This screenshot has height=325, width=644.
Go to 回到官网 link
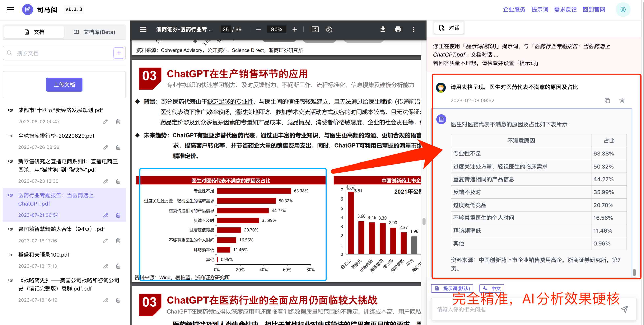[x=594, y=10]
